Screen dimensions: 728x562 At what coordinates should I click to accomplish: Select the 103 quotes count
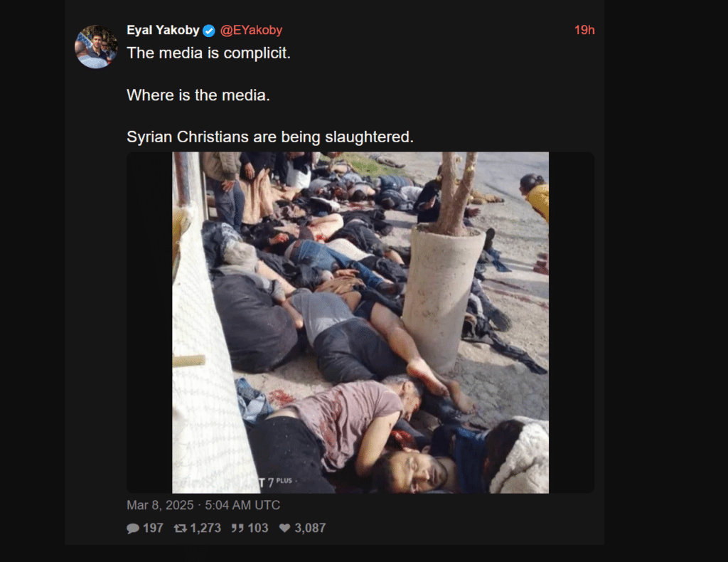click(257, 528)
